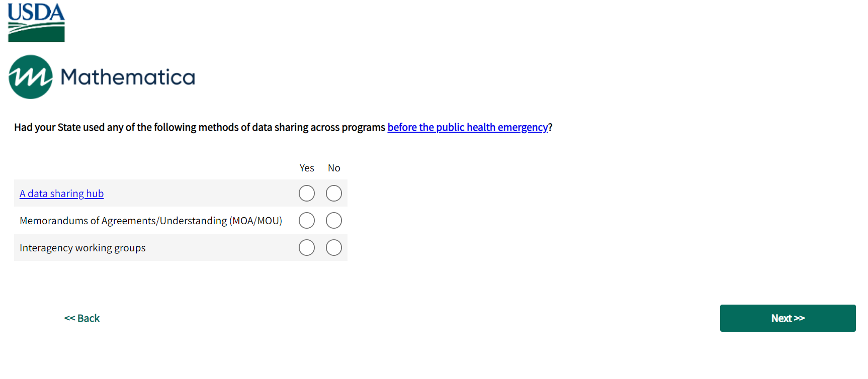This screenshot has height=379, width=868.
Task: Click the Interagency working groups row label
Action: coord(82,248)
